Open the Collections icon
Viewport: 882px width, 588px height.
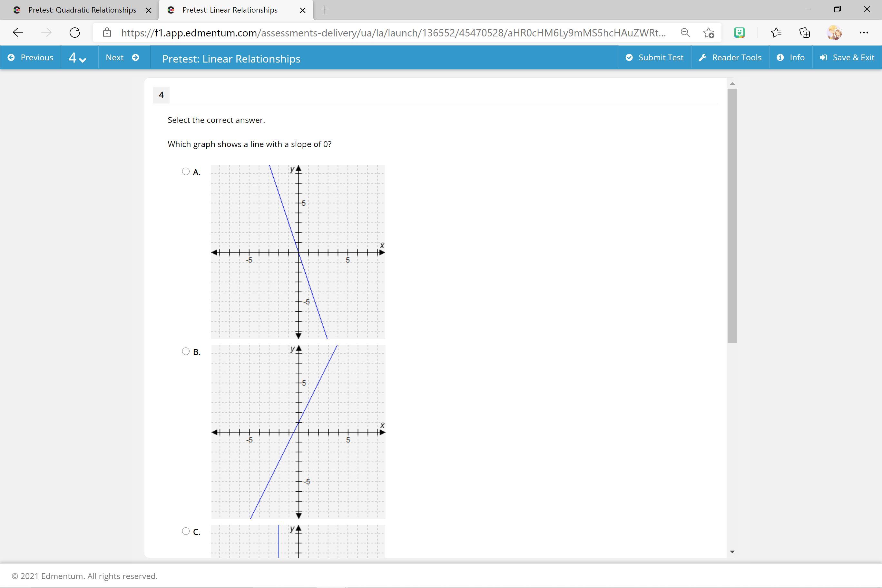(x=804, y=33)
